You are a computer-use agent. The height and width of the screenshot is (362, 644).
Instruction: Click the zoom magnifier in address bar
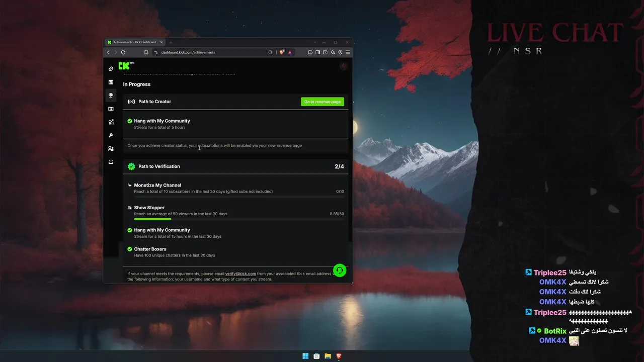click(x=270, y=52)
